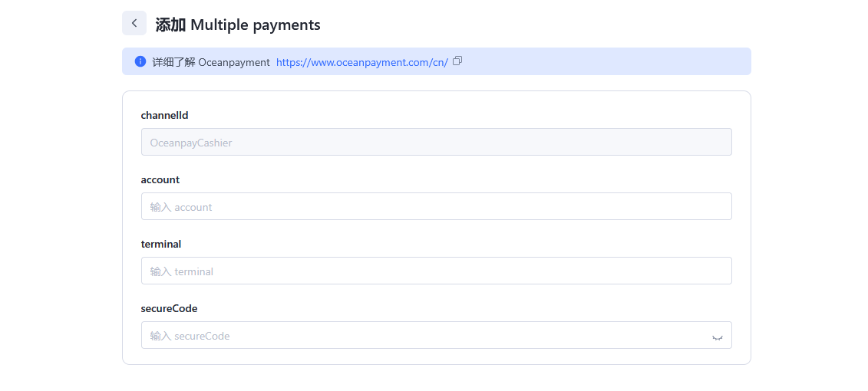Reveal secureCode with the closed-eye icon

pos(717,336)
